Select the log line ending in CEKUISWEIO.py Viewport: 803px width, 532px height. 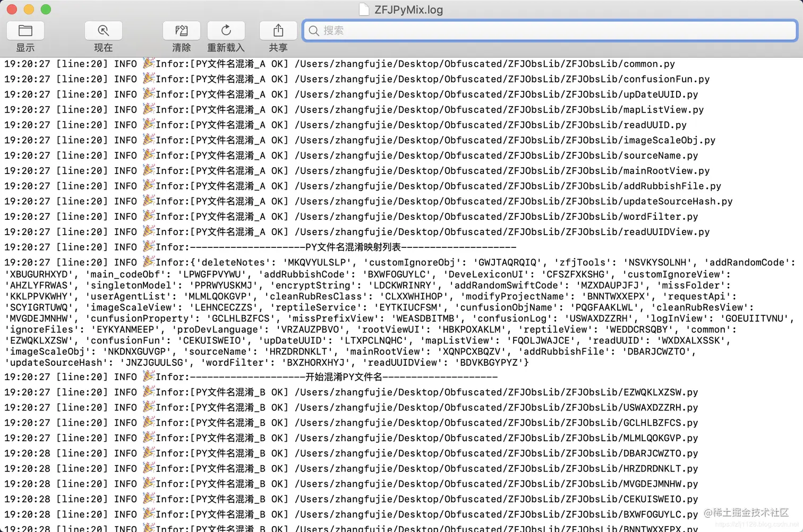(x=351, y=500)
